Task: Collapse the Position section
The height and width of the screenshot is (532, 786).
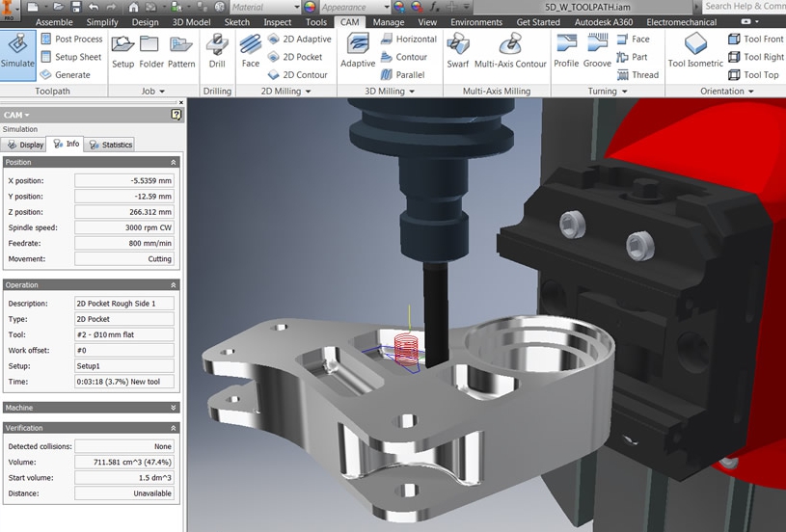Action: 174,163
